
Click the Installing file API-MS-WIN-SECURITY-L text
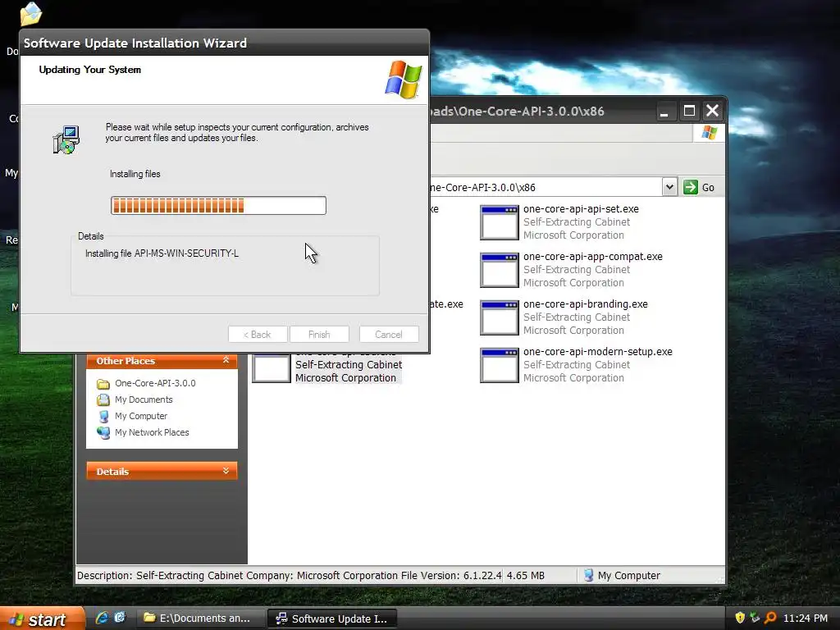pos(162,253)
